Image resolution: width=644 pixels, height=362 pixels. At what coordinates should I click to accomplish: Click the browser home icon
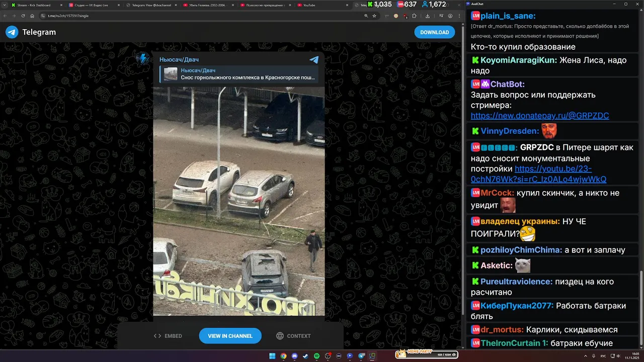click(32, 16)
